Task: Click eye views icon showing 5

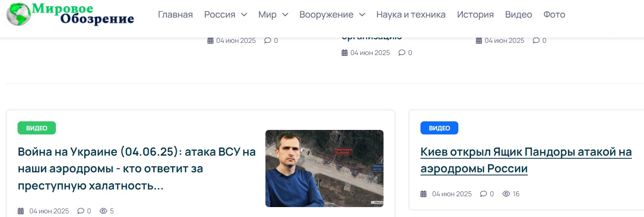Action: click(103, 211)
